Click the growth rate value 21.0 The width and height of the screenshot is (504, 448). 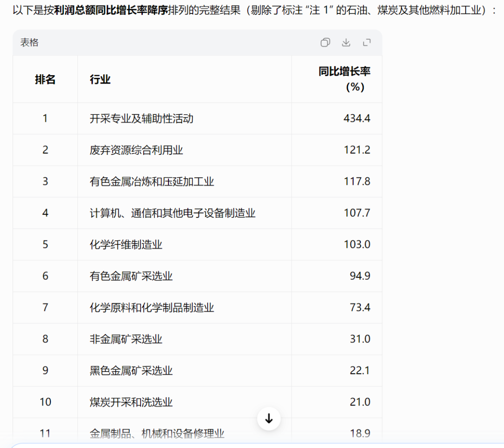[x=360, y=402]
